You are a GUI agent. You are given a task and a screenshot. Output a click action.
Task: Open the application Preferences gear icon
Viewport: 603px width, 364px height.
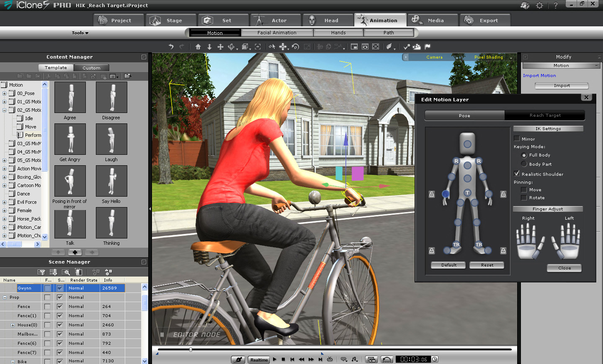point(540,5)
